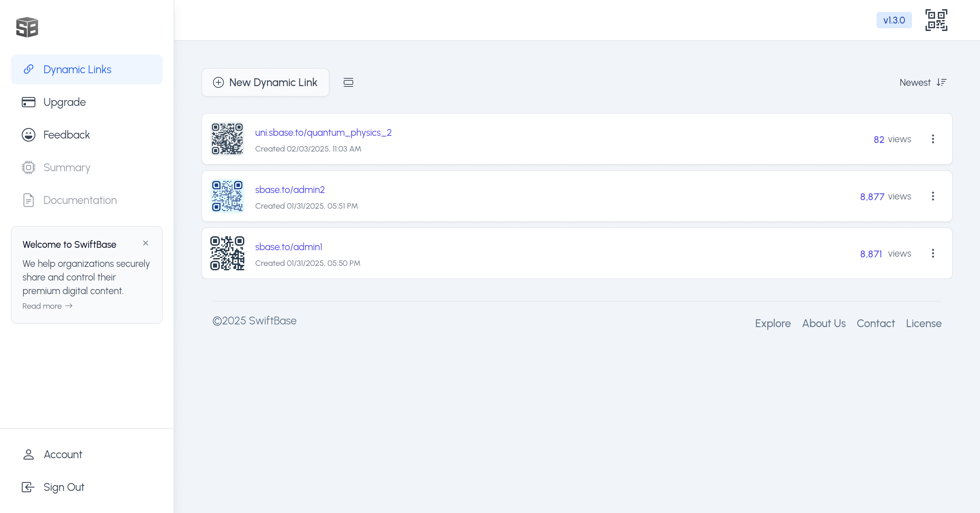The height and width of the screenshot is (513, 980).
Task: Dismiss the Welcome to SwiftBase card
Action: tap(145, 243)
